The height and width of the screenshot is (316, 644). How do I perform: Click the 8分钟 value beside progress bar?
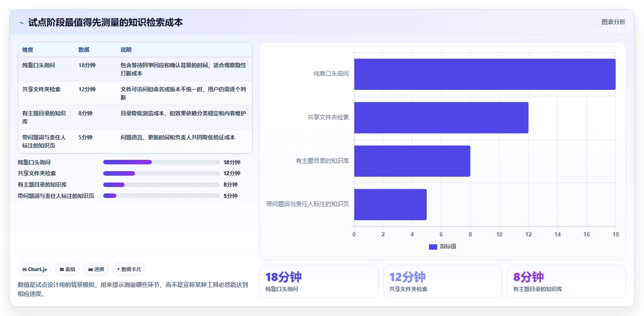coord(230,185)
